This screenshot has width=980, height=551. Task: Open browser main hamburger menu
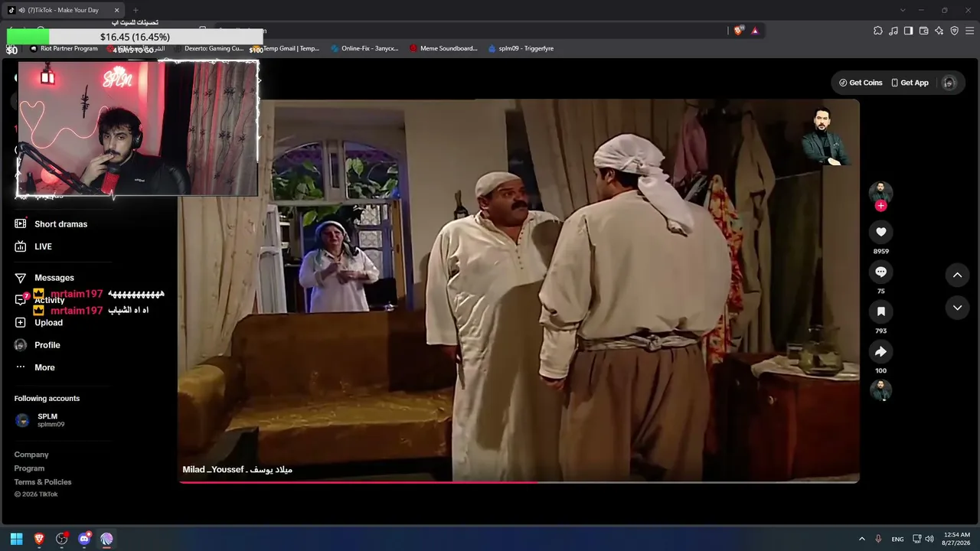970,31
